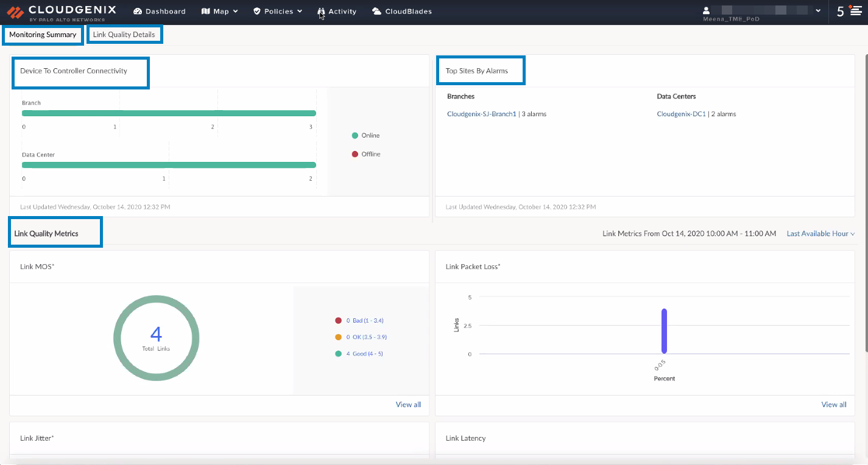Open the Last Available Hour dropdown

point(820,234)
